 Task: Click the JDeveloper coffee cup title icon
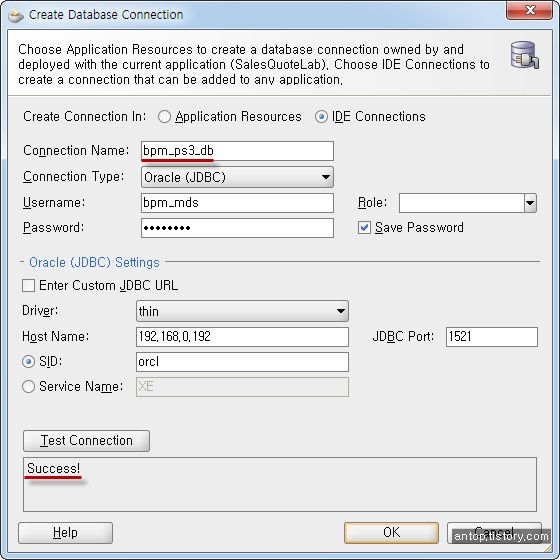[16, 15]
